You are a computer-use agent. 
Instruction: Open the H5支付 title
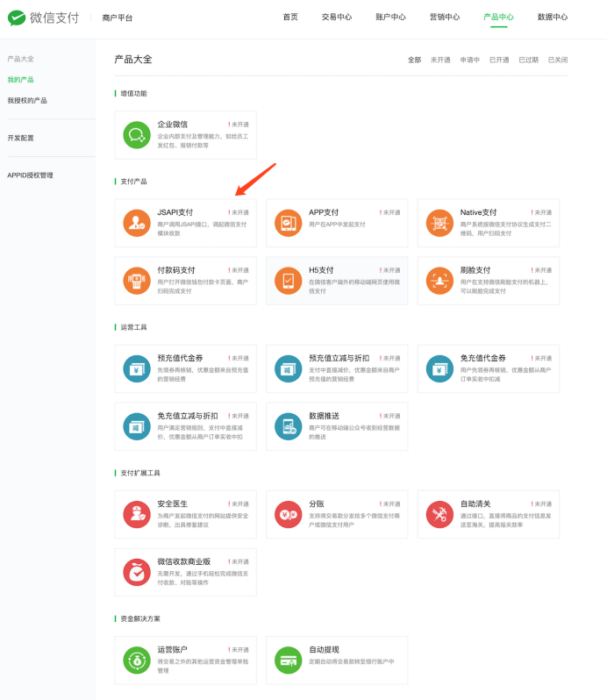coord(321,270)
